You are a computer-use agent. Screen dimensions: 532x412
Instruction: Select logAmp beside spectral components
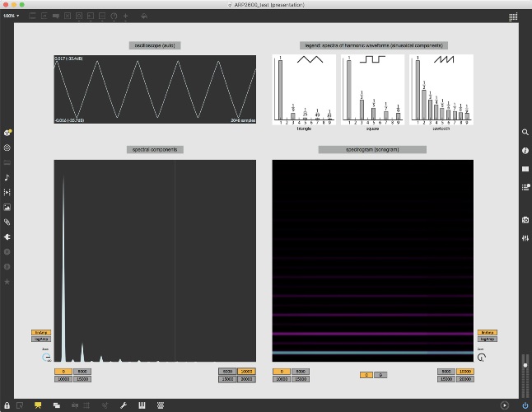41,339
